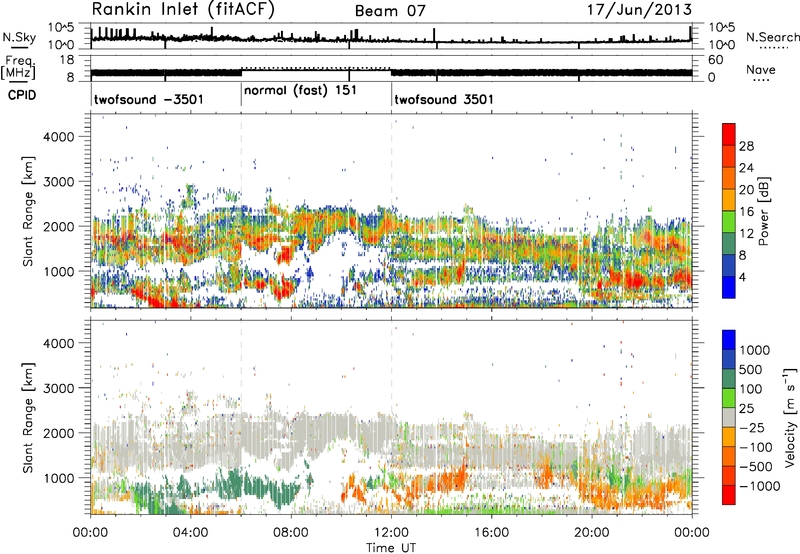Click the '-100' label on Velocity color bar
The width and height of the screenshot is (800, 554).
click(x=758, y=447)
